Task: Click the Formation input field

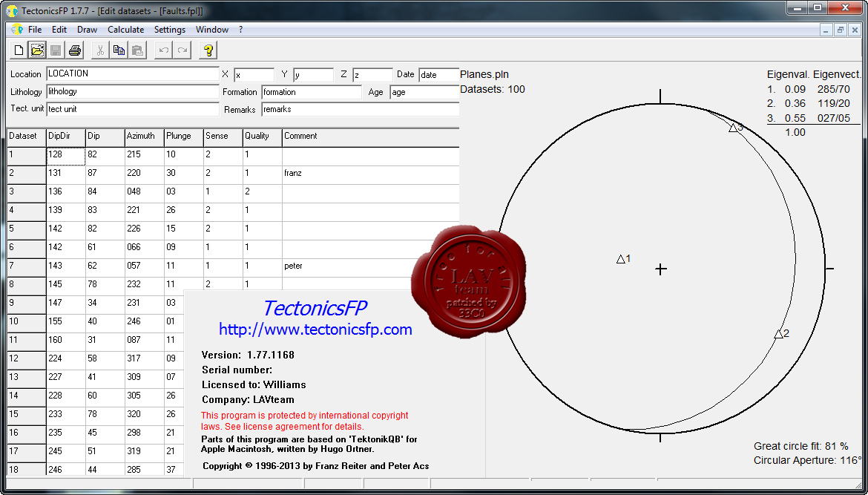Action: [x=312, y=93]
